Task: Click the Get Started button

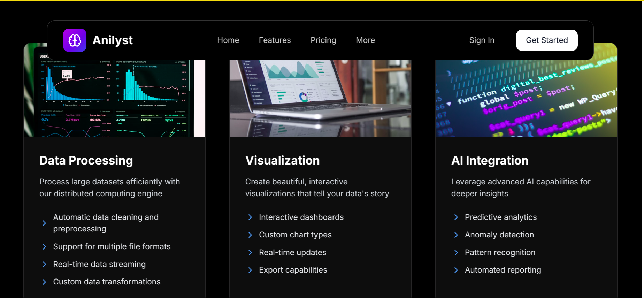Action: [x=547, y=40]
